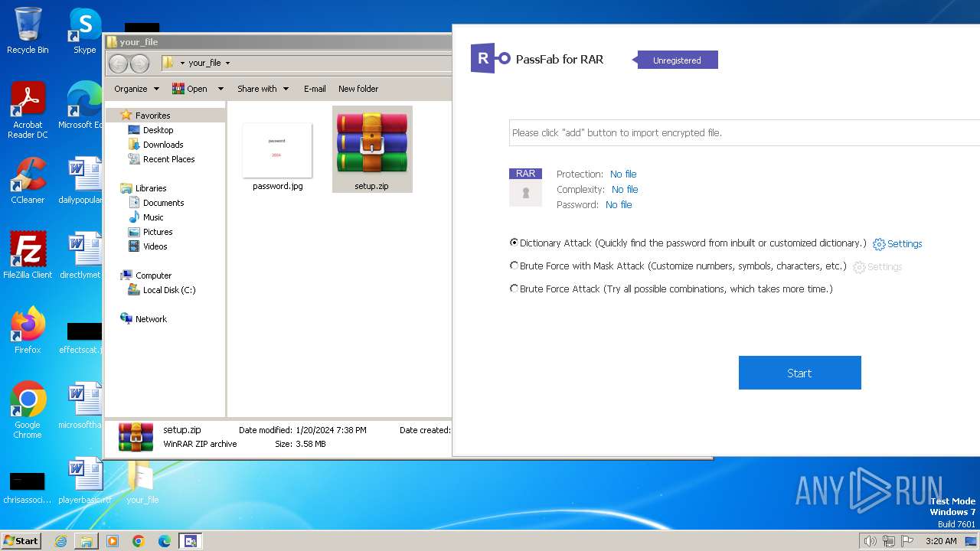Open the Open button dropdown arrow
The width and height of the screenshot is (980, 551).
click(x=220, y=89)
